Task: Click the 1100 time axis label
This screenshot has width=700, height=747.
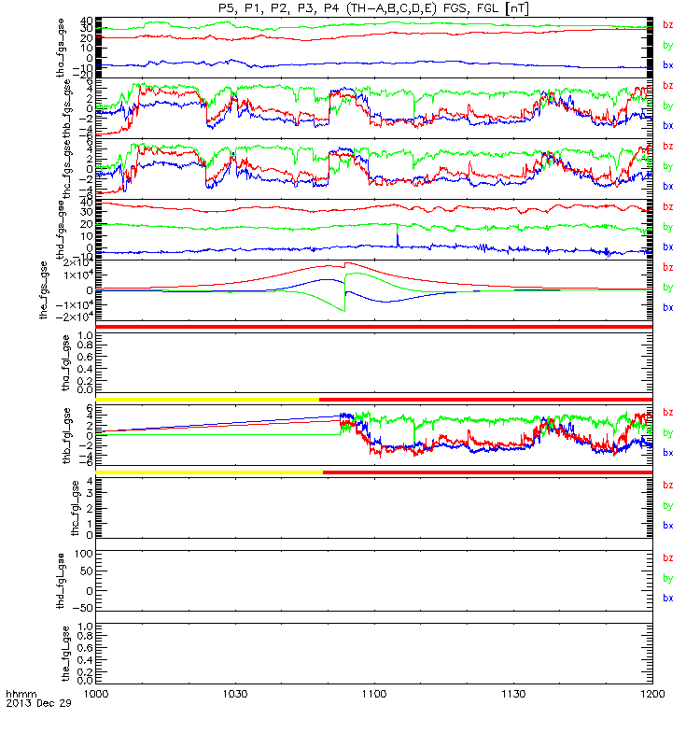Action: point(374,694)
